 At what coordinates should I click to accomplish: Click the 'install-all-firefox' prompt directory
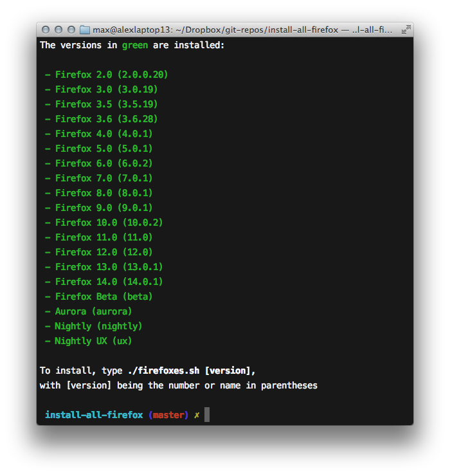(94, 415)
